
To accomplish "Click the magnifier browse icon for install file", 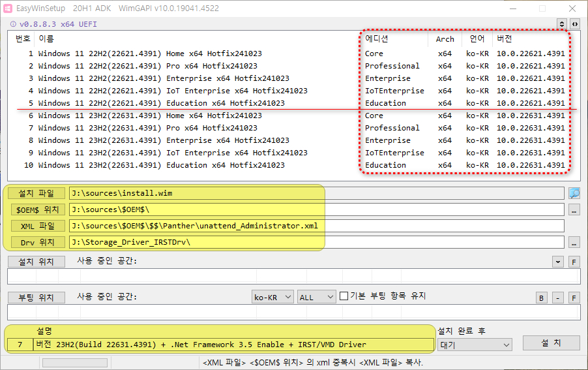I will coord(574,193).
